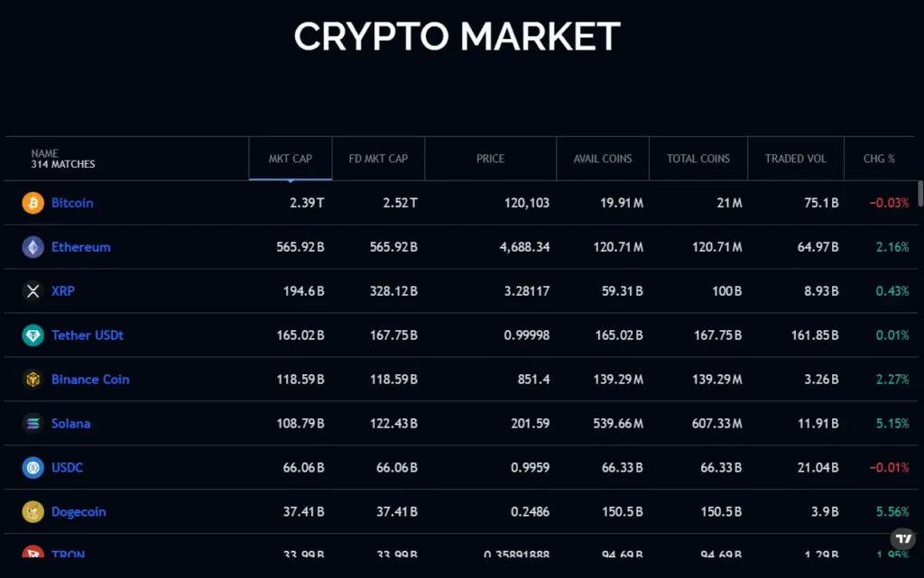Viewport: 924px width, 578px height.
Task: Click the USDC coin icon
Action: coord(32,468)
